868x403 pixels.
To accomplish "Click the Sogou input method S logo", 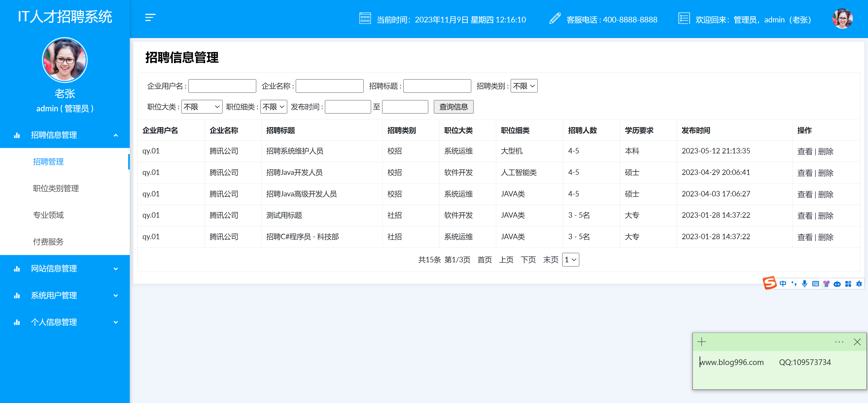I will click(x=770, y=283).
